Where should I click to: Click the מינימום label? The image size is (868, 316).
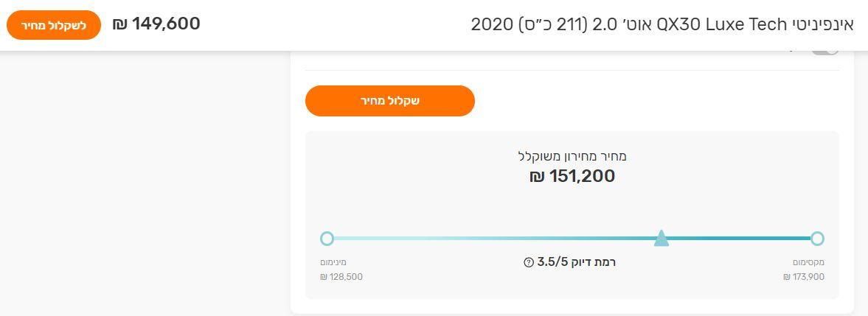333,262
